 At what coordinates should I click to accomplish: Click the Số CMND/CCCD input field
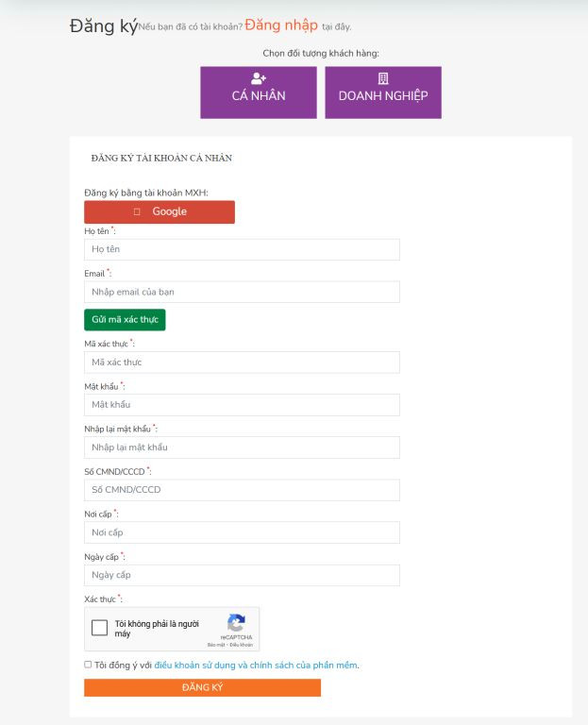[242, 490]
